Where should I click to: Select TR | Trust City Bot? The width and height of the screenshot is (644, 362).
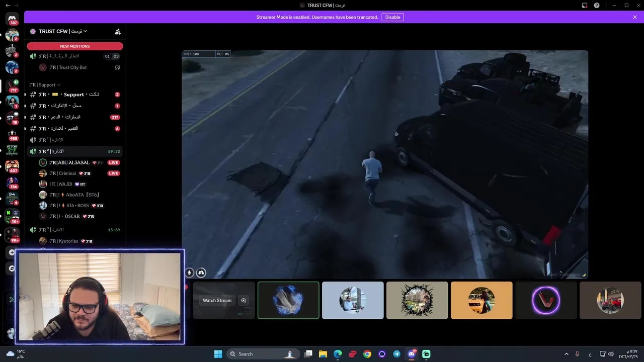[79, 67]
